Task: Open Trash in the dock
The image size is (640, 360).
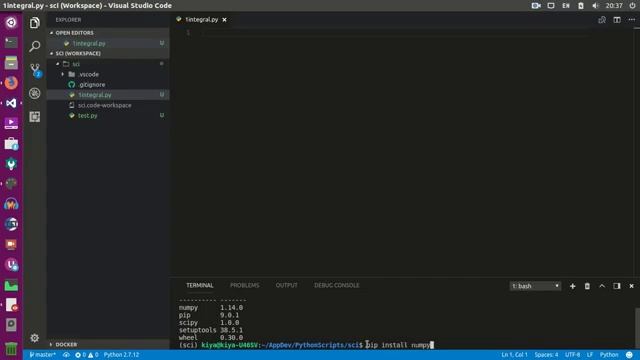Action: pos(11,349)
